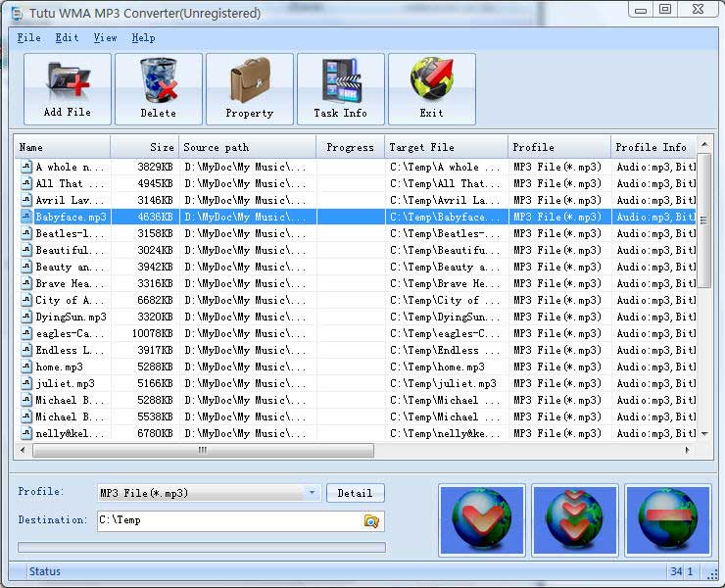The height and width of the screenshot is (588, 725).
Task: Click the vertical scrollbar down arrow
Action: [704, 433]
